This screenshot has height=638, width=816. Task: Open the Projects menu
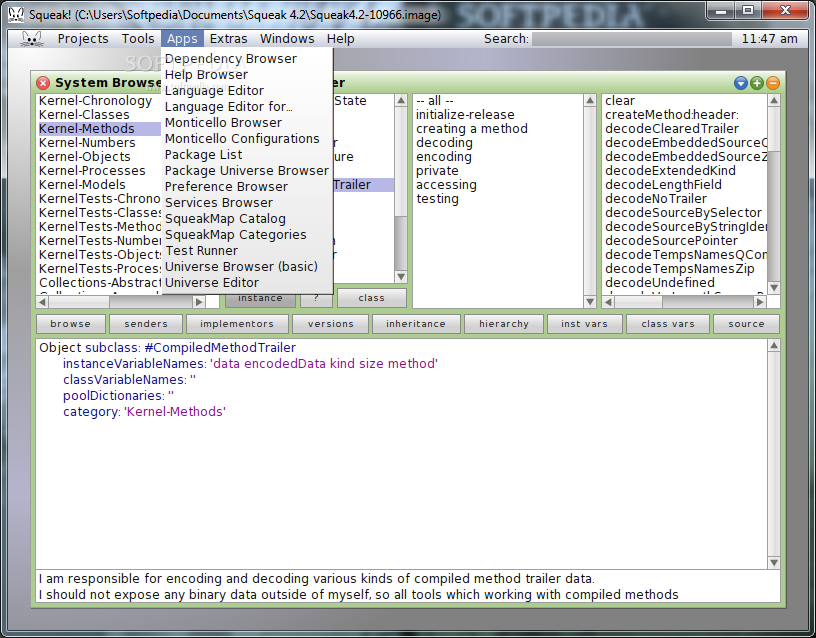(83, 39)
